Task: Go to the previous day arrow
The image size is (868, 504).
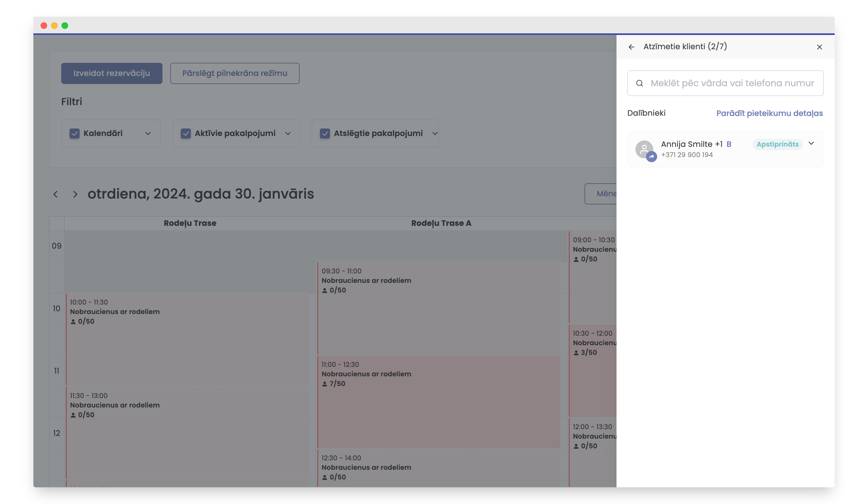Action: [x=55, y=194]
